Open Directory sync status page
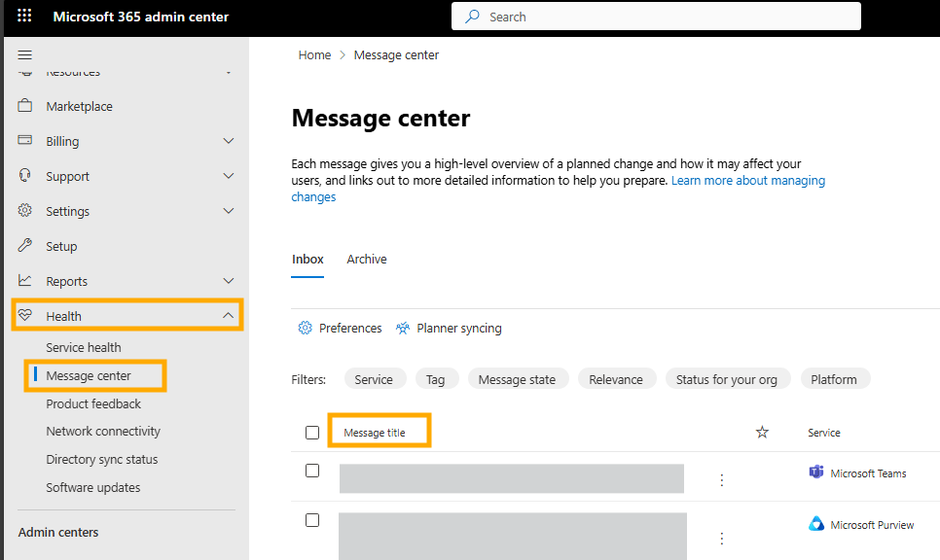The height and width of the screenshot is (560, 940). click(102, 460)
